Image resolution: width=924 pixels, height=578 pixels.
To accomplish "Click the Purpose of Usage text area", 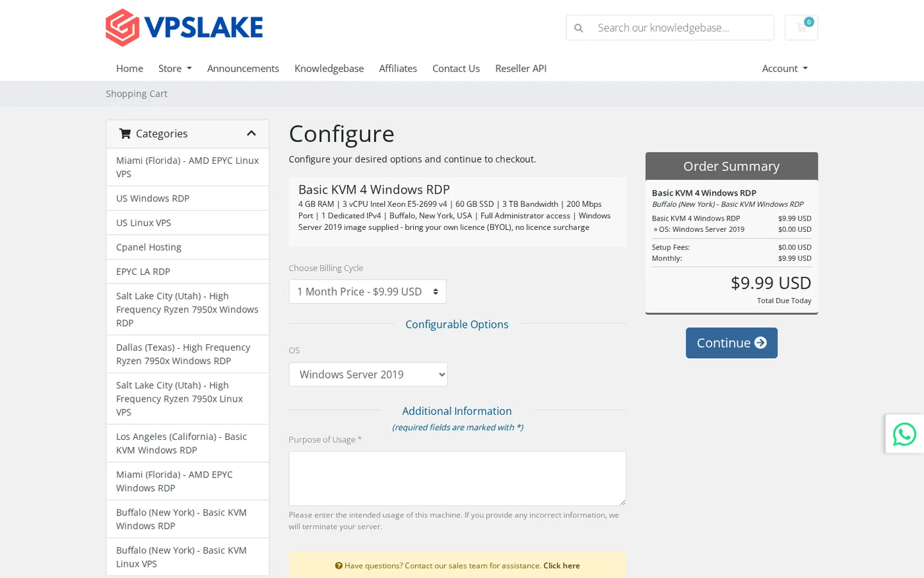I will pos(457,478).
